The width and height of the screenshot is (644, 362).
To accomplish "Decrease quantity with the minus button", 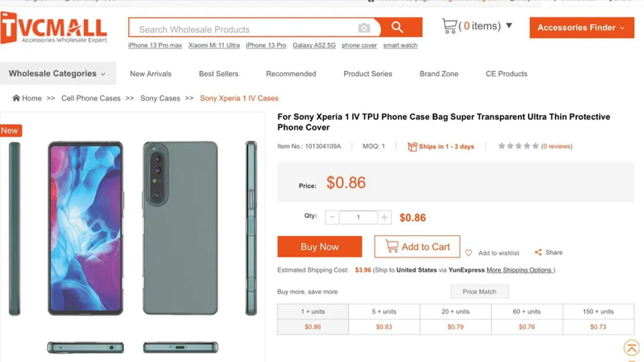I will coord(332,217).
